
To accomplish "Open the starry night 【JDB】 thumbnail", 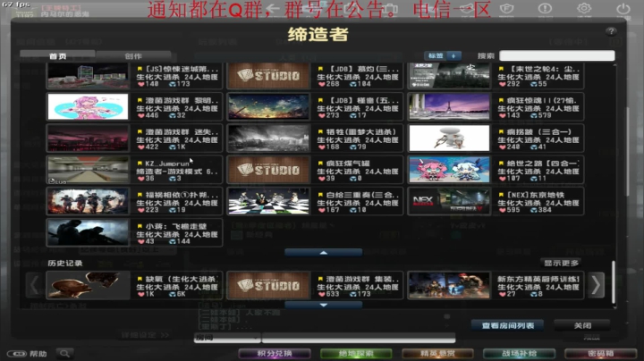I will 268,106.
